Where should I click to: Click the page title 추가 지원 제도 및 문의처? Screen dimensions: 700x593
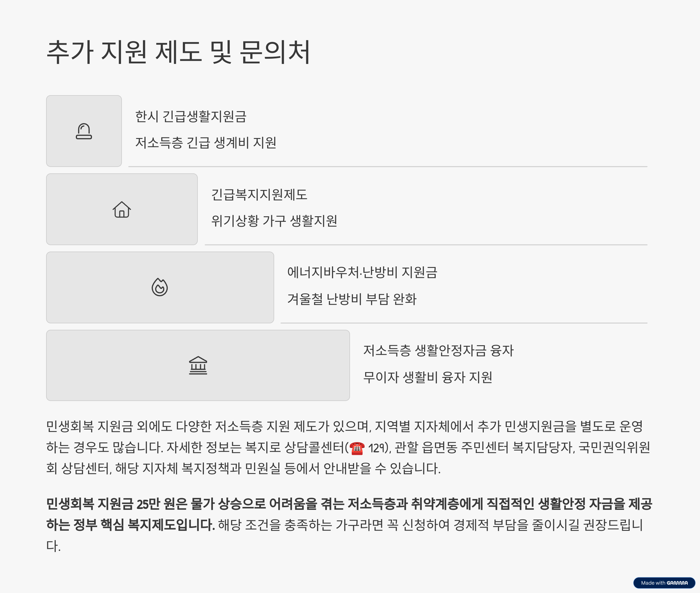[178, 52]
